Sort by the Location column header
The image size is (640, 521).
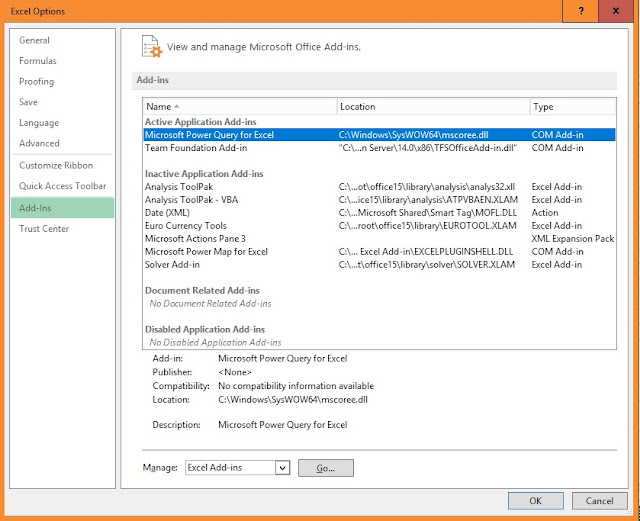click(433, 107)
